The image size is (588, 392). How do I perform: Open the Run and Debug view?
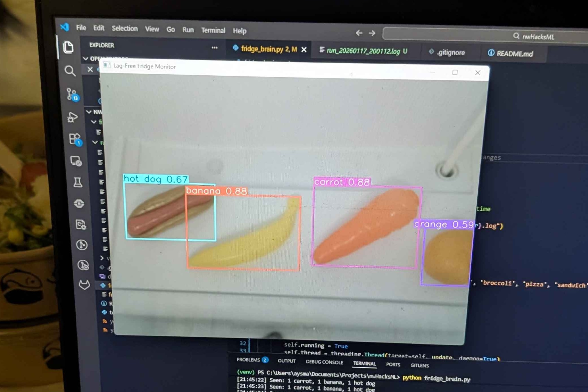73,117
